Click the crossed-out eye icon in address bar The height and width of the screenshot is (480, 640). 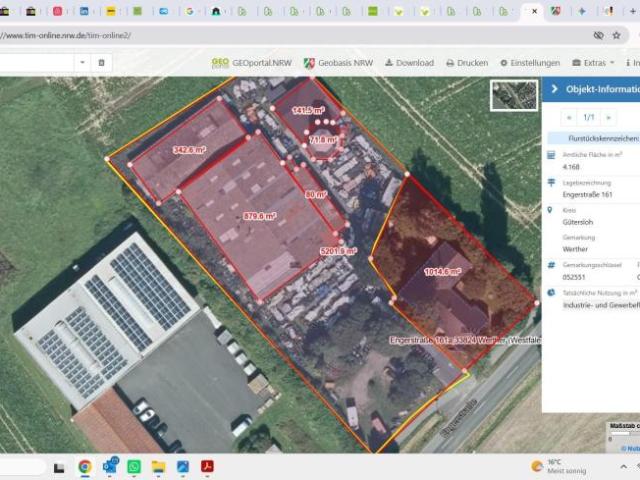[x=598, y=36]
